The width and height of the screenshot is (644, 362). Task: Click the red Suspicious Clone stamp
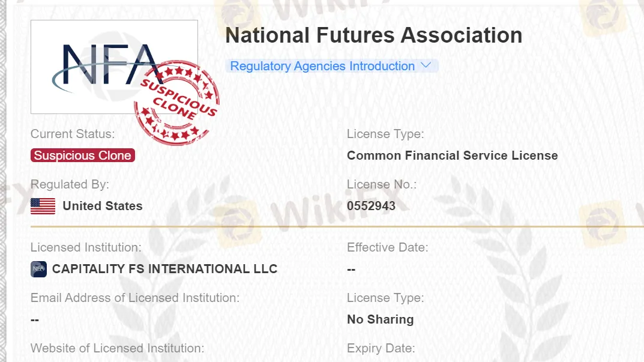click(x=176, y=103)
